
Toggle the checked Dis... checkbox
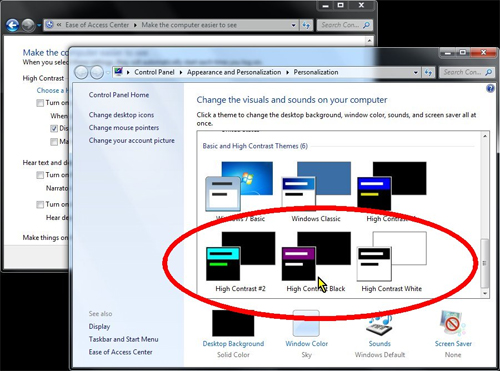pos(54,128)
